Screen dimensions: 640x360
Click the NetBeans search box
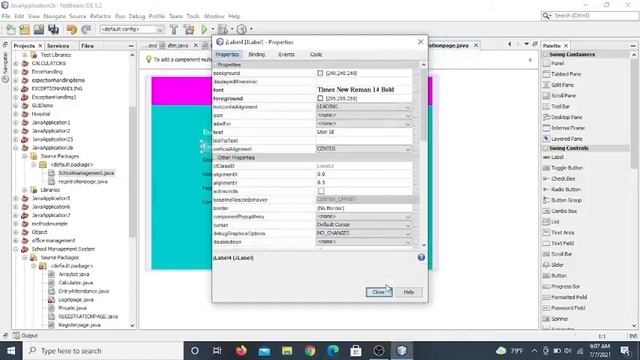click(589, 16)
